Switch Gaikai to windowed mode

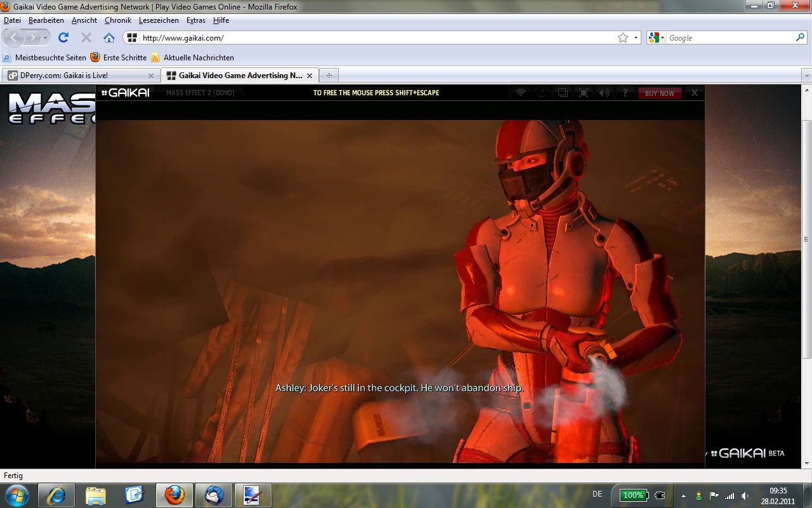click(x=562, y=93)
